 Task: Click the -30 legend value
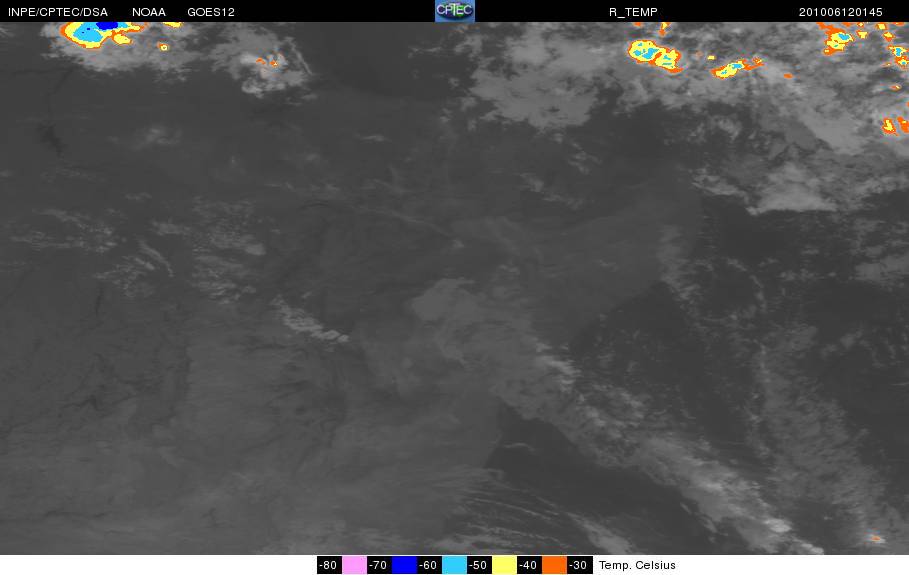click(579, 565)
